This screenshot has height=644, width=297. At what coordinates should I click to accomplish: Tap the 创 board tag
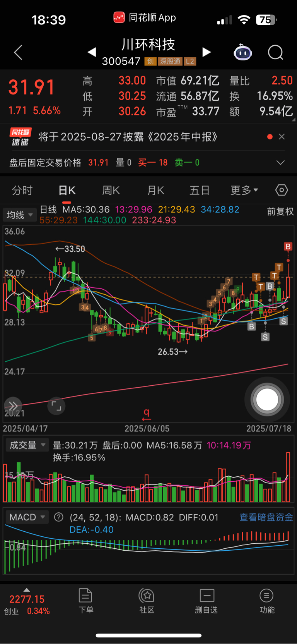click(150, 61)
